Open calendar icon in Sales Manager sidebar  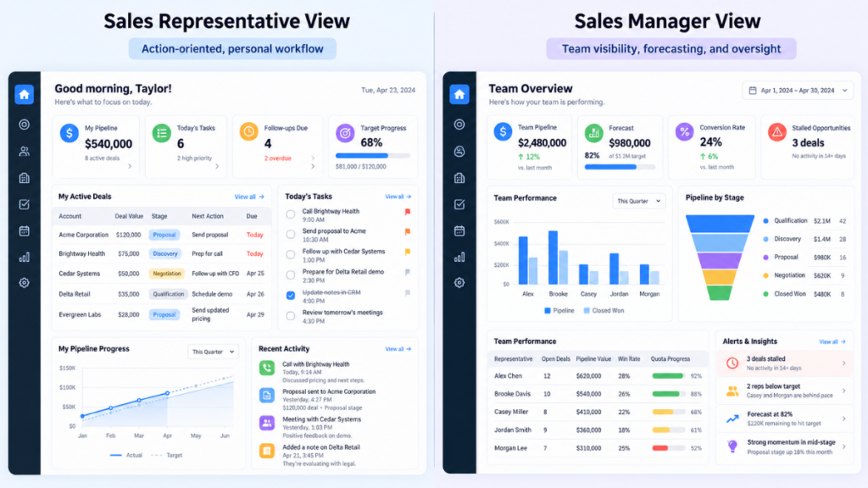coord(459,230)
